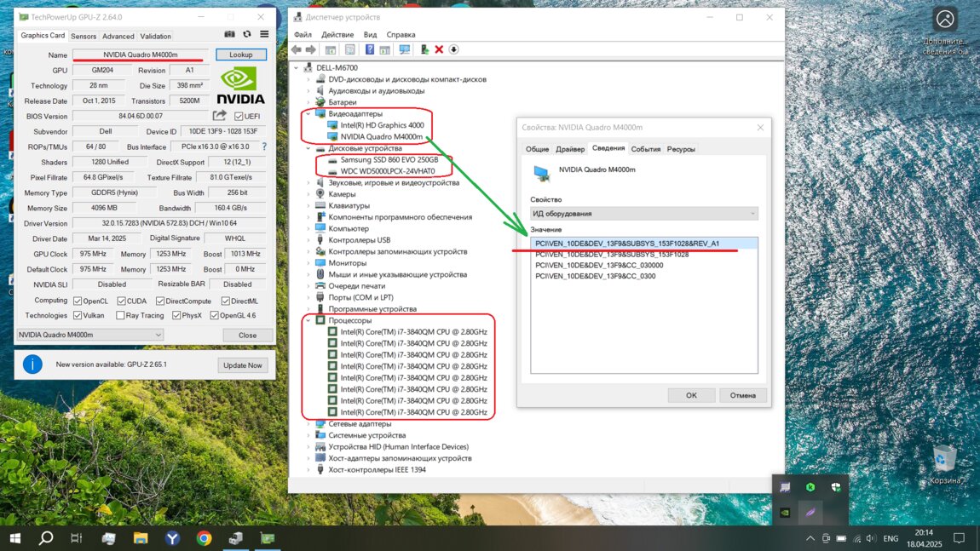980x551 pixels.
Task: Open the GPU selection dropdown in GPU-Z
Action: (x=89, y=336)
